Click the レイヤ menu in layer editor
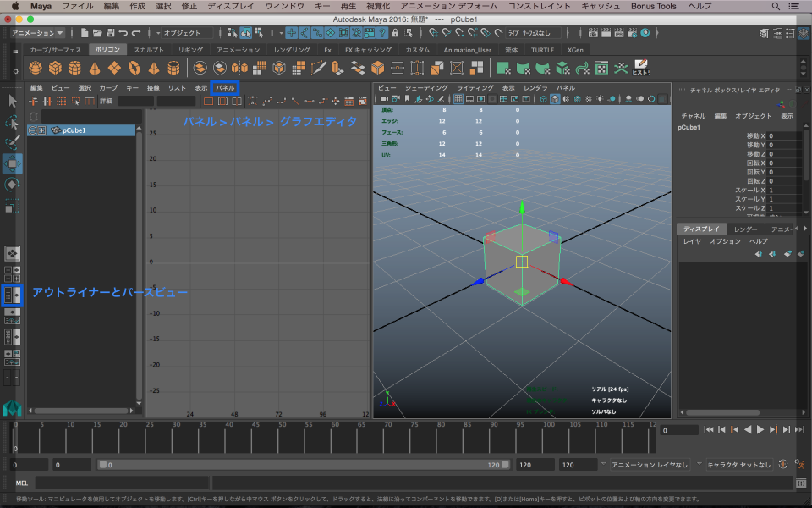Image resolution: width=812 pixels, height=508 pixels. pos(692,241)
